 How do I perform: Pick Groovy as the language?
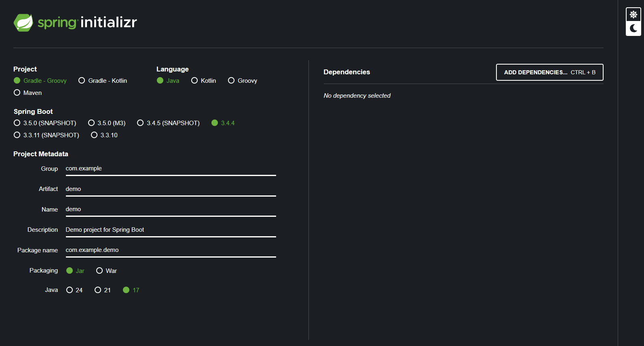(243, 81)
